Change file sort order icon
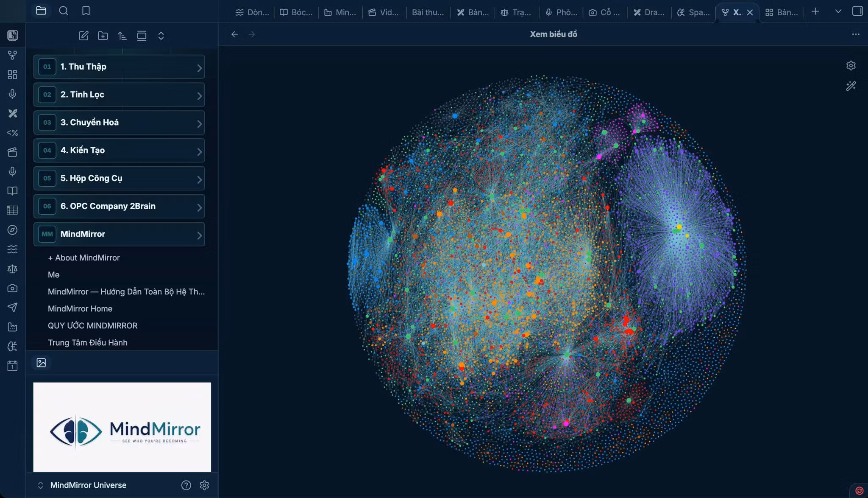The height and width of the screenshot is (498, 868). click(x=122, y=36)
